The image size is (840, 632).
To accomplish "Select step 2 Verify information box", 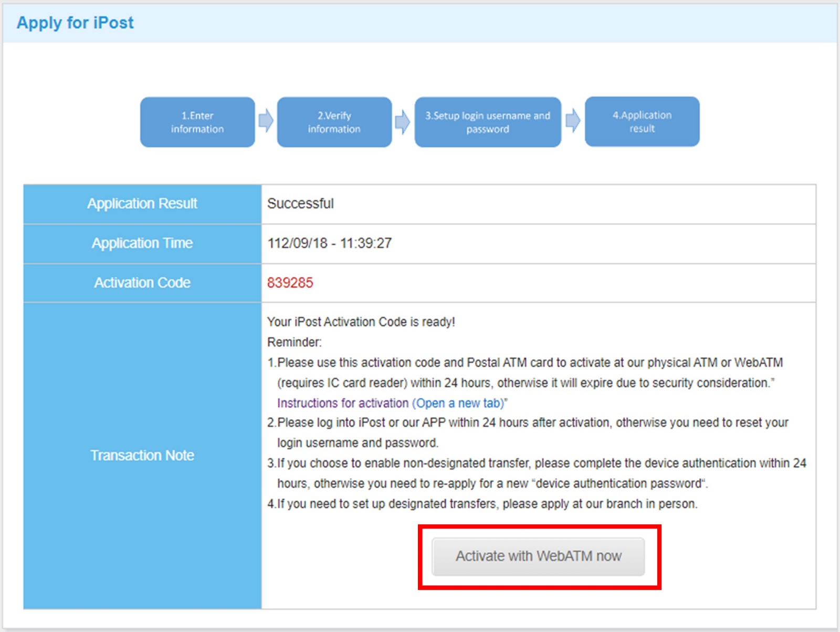I will (334, 122).
